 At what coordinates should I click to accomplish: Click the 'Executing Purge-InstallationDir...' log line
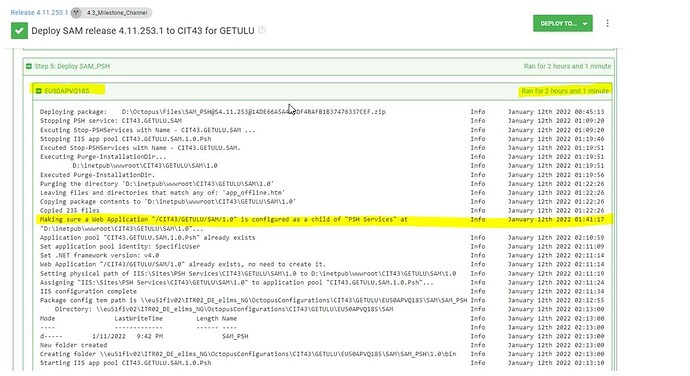(x=103, y=156)
